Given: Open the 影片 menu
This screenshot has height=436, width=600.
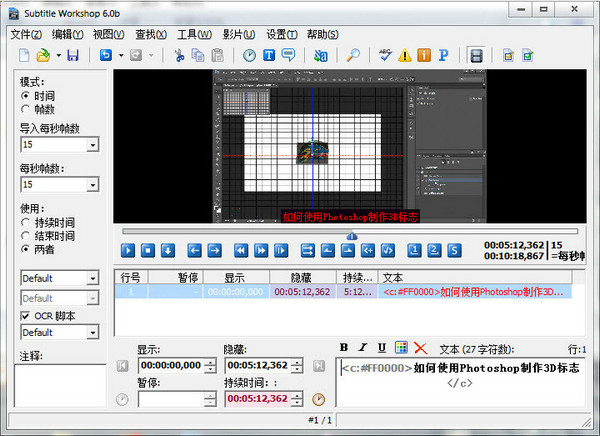Looking at the screenshot, I should [x=238, y=33].
